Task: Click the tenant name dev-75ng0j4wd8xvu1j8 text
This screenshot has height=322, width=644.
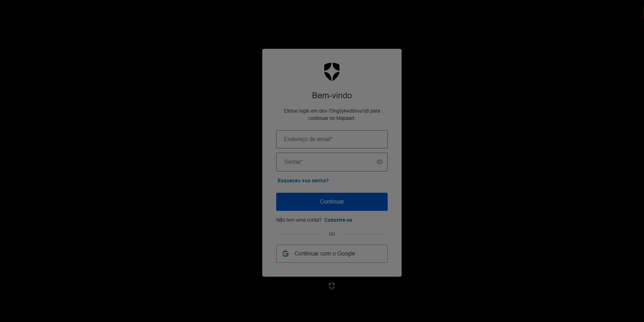Action: click(344, 111)
